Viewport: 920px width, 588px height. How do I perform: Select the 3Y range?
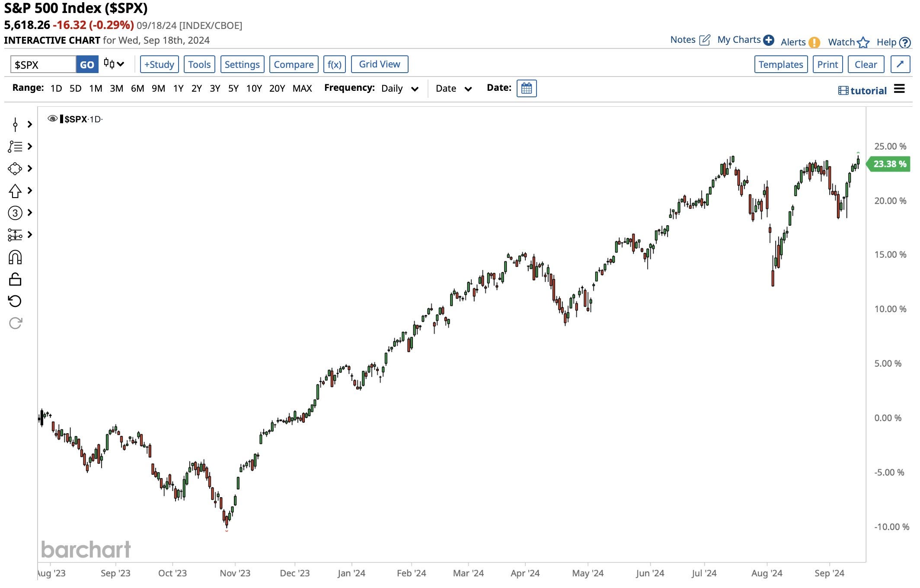215,88
